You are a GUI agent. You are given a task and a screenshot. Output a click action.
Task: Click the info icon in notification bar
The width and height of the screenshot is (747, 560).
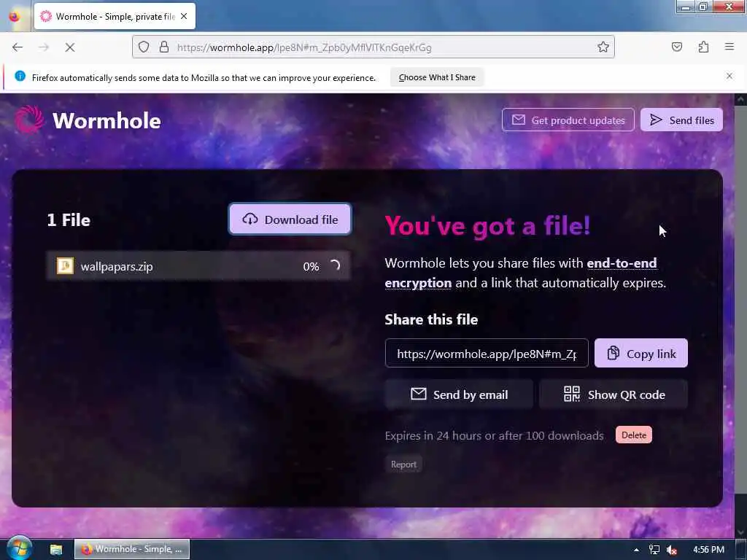[x=20, y=76]
